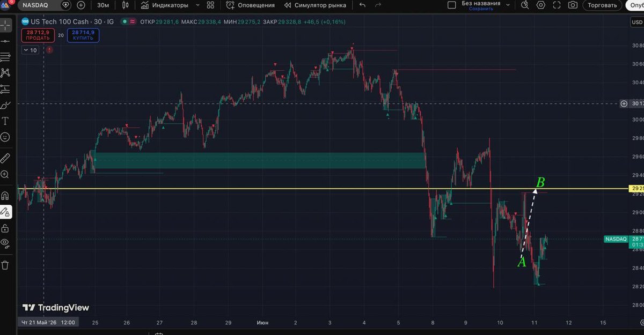Select the brush drawing tool

pyautogui.click(x=5, y=105)
